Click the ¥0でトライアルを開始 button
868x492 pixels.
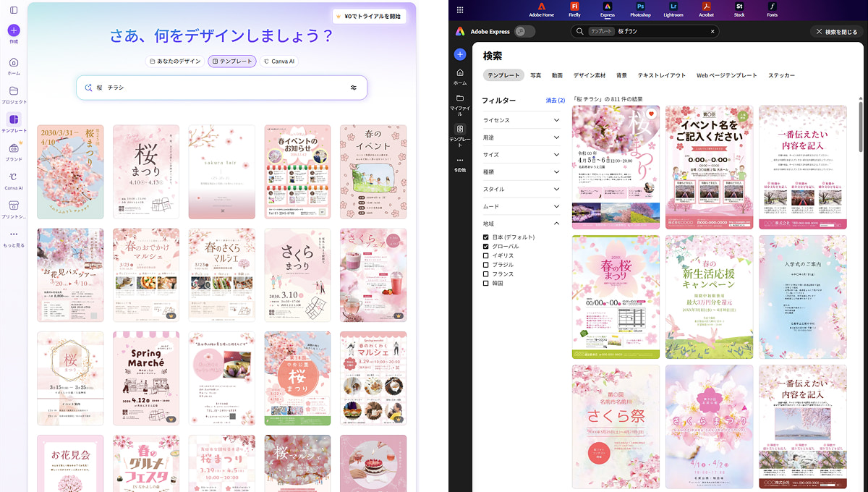click(368, 16)
